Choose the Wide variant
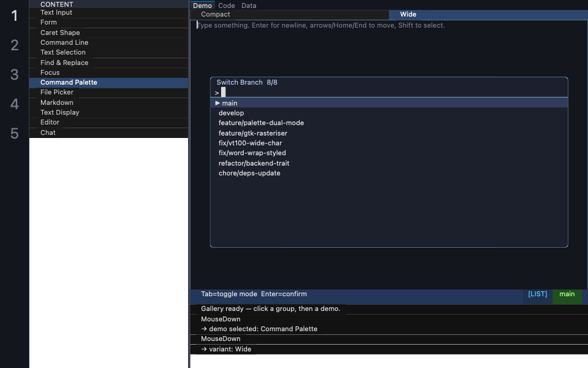The width and height of the screenshot is (588, 368). coord(488,15)
